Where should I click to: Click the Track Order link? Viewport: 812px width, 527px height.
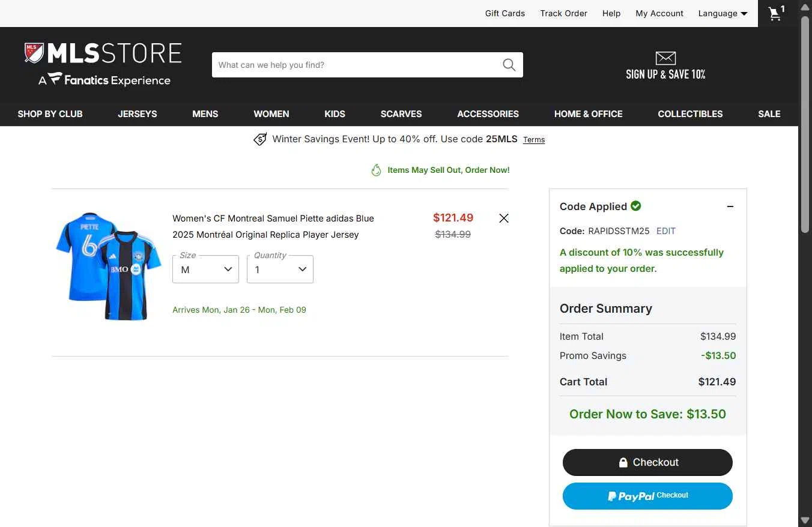click(563, 13)
